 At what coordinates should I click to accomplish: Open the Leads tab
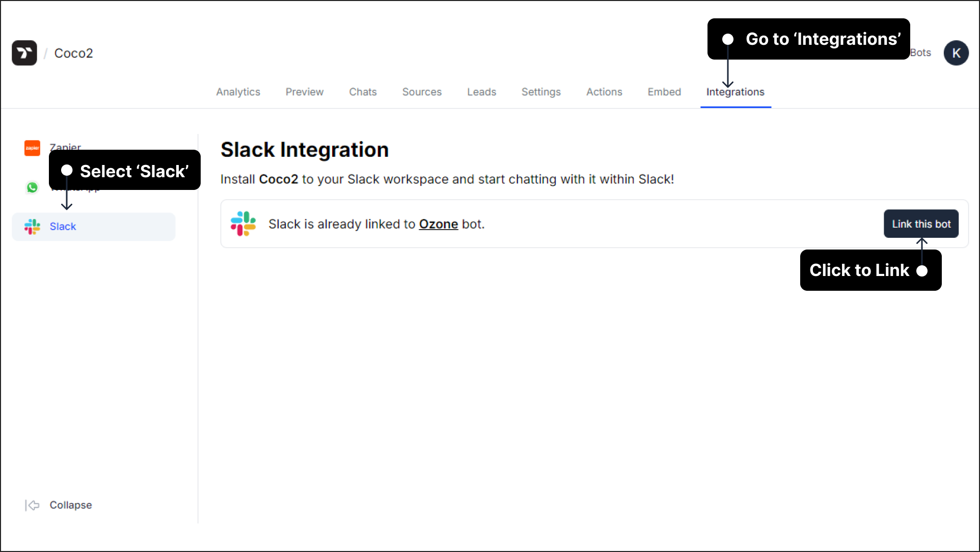pyautogui.click(x=481, y=92)
